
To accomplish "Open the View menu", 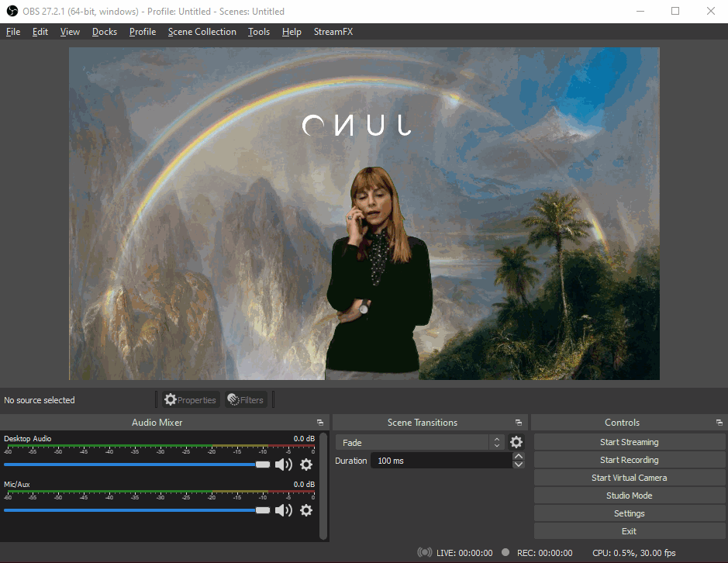I will coord(70,32).
